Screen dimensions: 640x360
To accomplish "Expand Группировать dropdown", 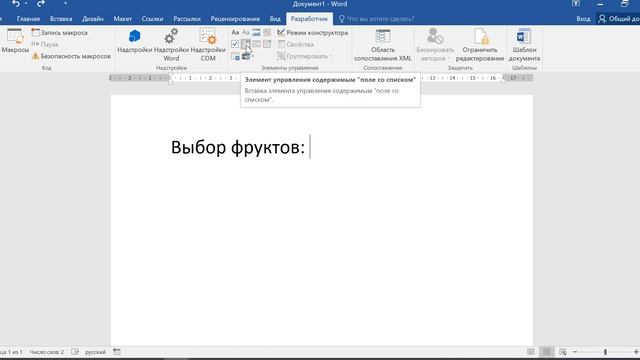I will pyautogui.click(x=304, y=56).
